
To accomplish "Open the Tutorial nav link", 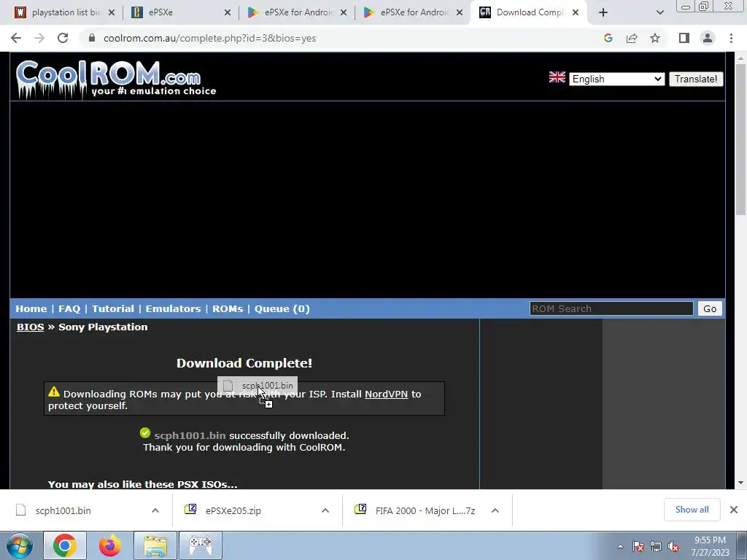I will pos(113,308).
